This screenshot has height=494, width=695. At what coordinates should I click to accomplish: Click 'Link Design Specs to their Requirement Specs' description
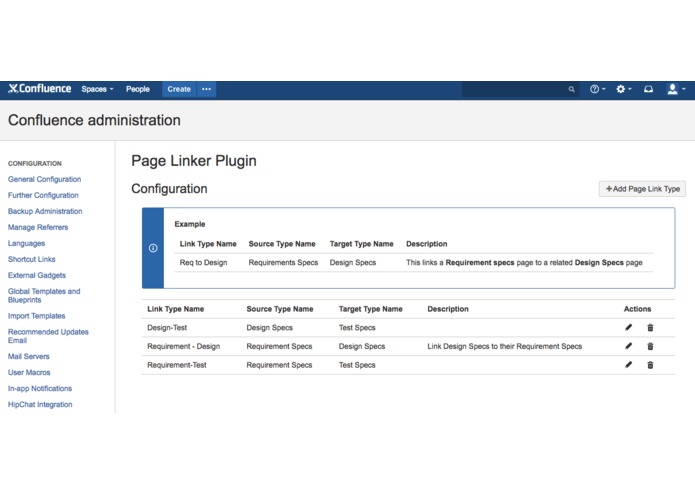(504, 346)
